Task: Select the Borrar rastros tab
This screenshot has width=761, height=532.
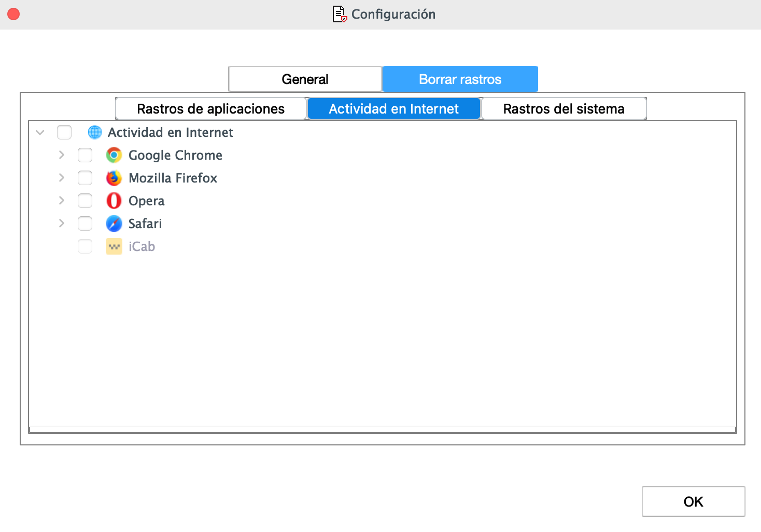Action: tap(460, 79)
